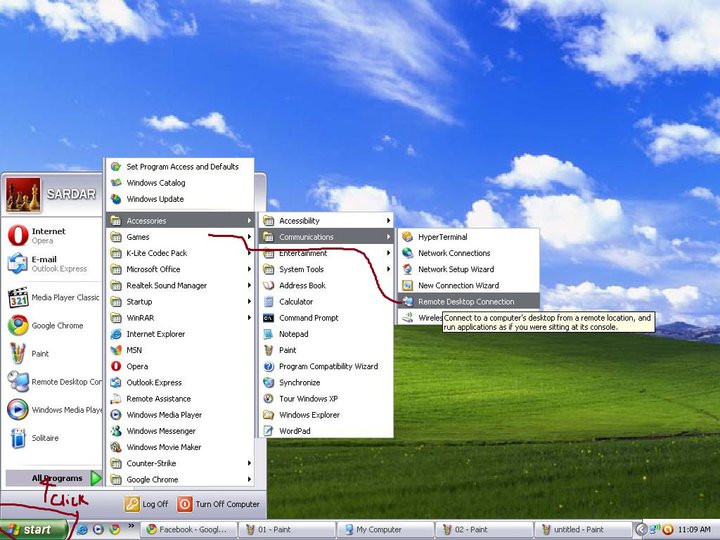
Task: Select Network Setup Wizard entry
Action: tap(456, 269)
